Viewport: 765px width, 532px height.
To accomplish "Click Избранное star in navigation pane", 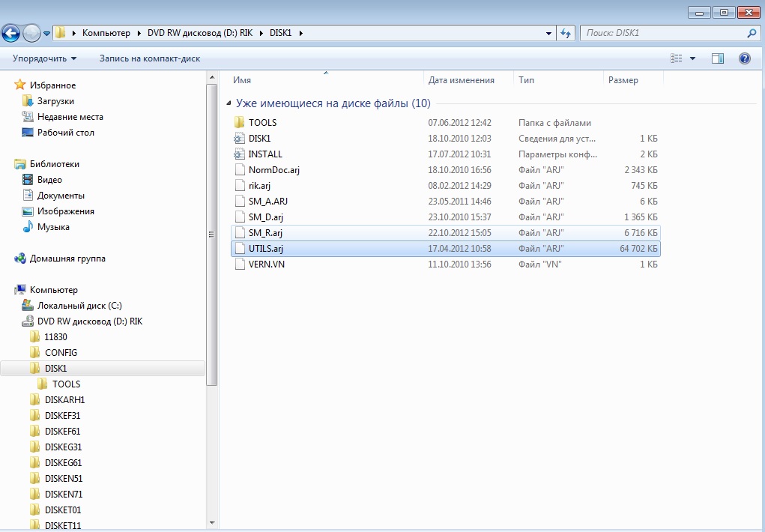I will click(20, 85).
